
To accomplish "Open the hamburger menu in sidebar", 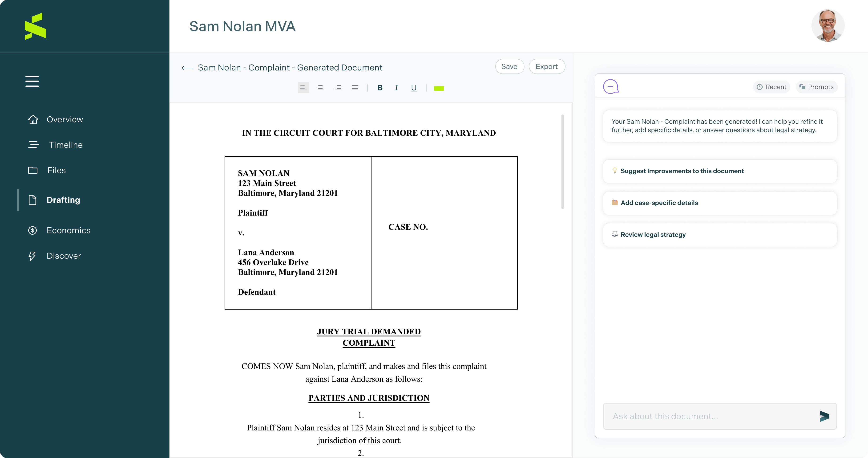I will (x=32, y=81).
